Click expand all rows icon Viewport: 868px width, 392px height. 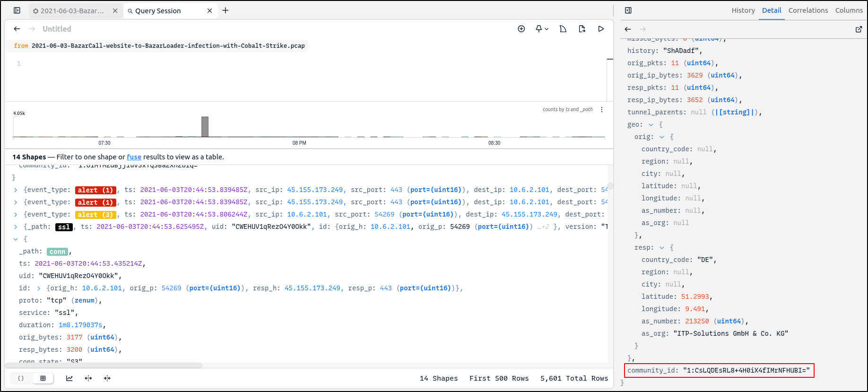[88, 378]
